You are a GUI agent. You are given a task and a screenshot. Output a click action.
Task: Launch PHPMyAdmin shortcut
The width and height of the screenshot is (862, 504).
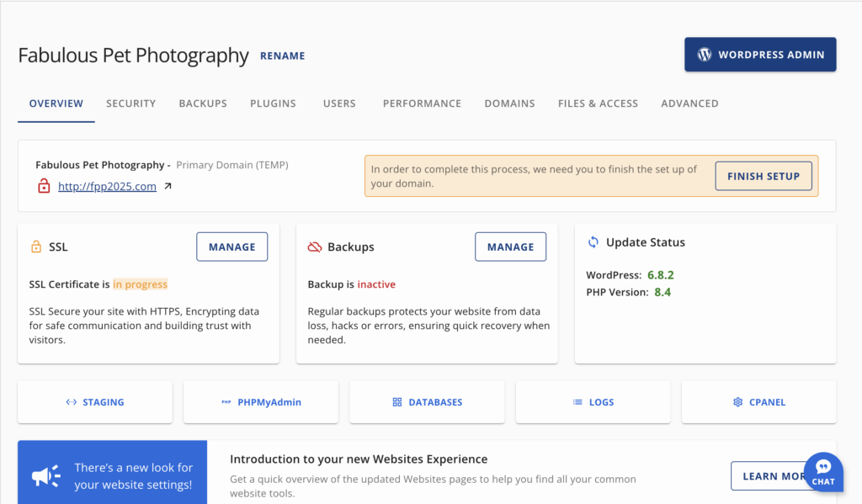261,402
